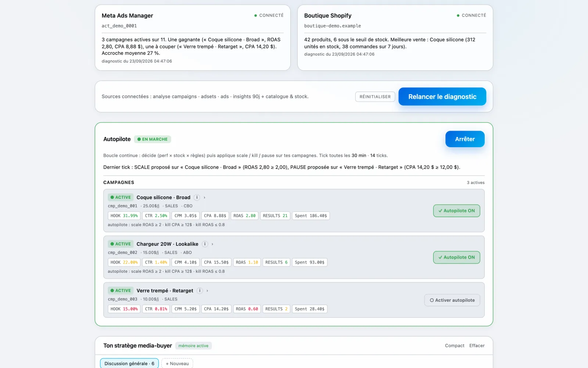Click ACTIVE status badge of Chargeur 20W
Screen dimensions: 588x368
pyautogui.click(x=121, y=244)
